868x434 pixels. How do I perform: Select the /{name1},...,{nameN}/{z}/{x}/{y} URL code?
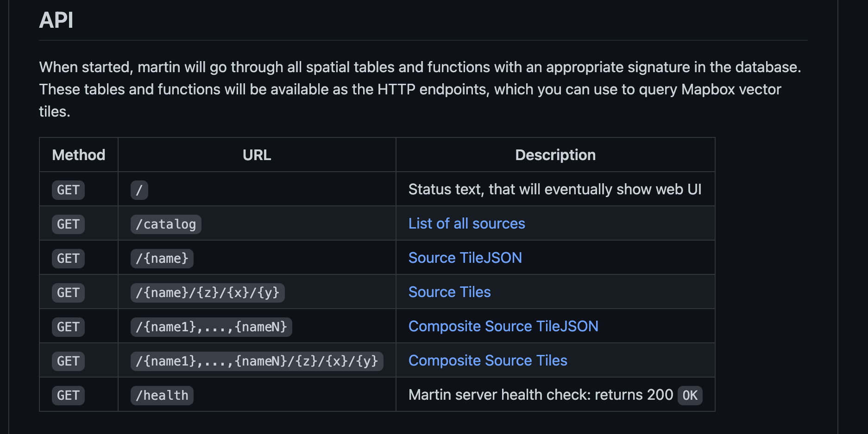pyautogui.click(x=257, y=361)
